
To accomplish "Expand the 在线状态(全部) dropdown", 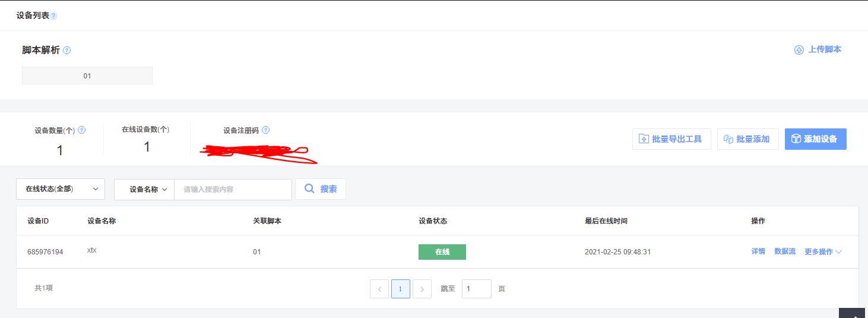I will pyautogui.click(x=61, y=189).
